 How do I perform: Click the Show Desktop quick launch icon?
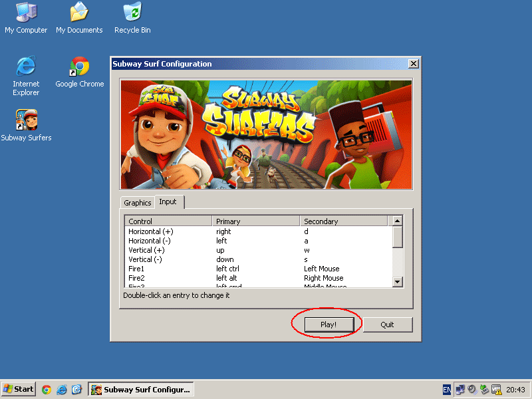(x=76, y=389)
